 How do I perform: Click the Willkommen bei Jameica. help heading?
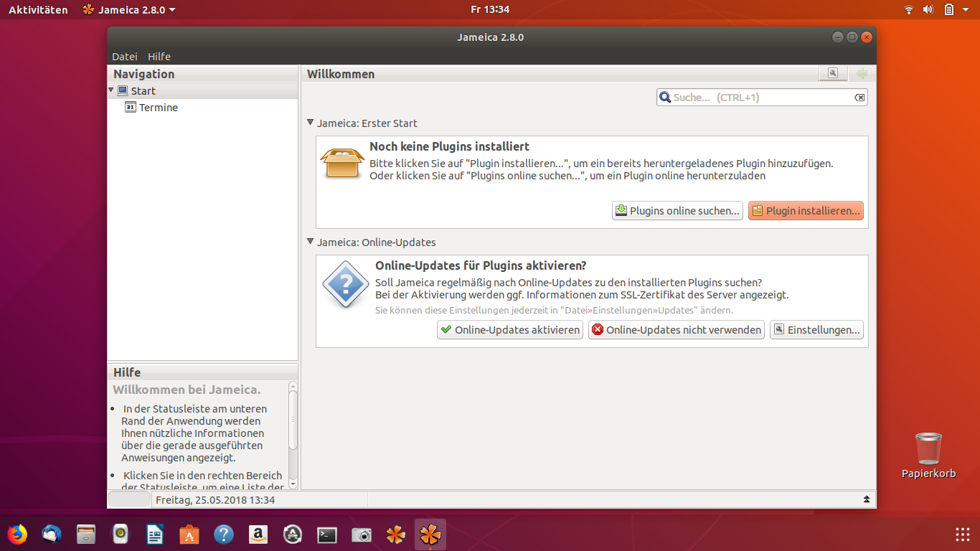187,390
